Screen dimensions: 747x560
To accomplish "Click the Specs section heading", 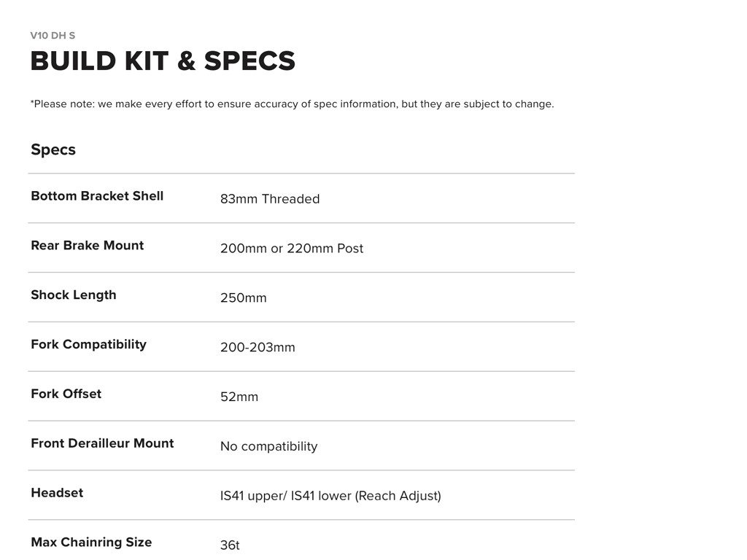I will [x=53, y=149].
